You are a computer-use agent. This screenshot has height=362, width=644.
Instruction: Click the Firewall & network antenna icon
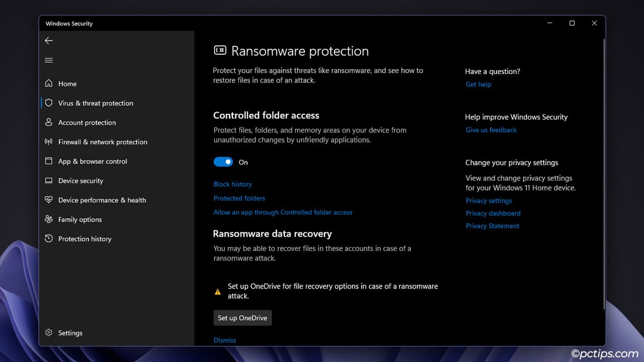click(49, 142)
